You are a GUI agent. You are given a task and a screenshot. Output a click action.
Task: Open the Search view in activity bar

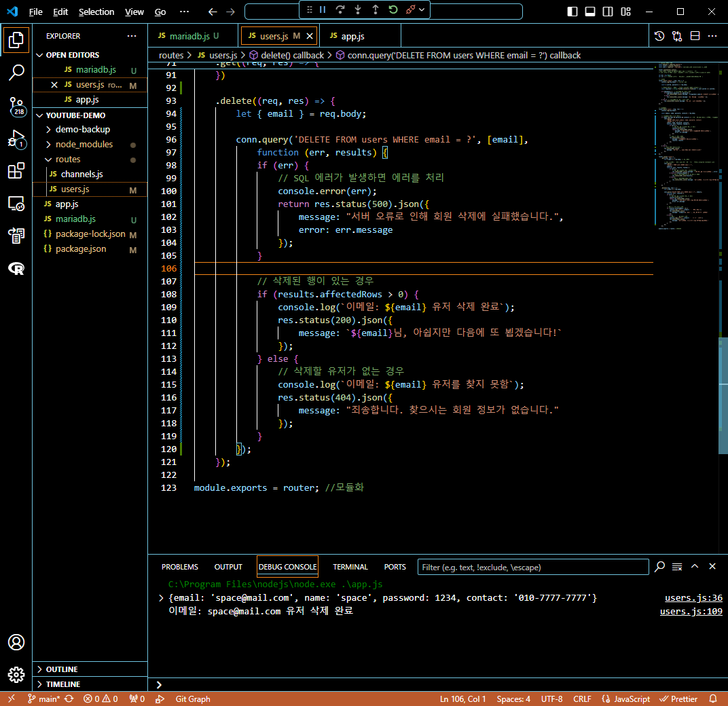tap(16, 73)
